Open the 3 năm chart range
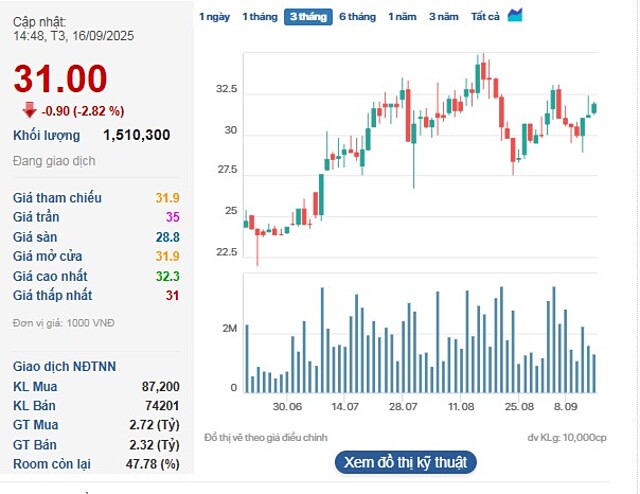Screen dimensions: 640x494 (x=444, y=17)
